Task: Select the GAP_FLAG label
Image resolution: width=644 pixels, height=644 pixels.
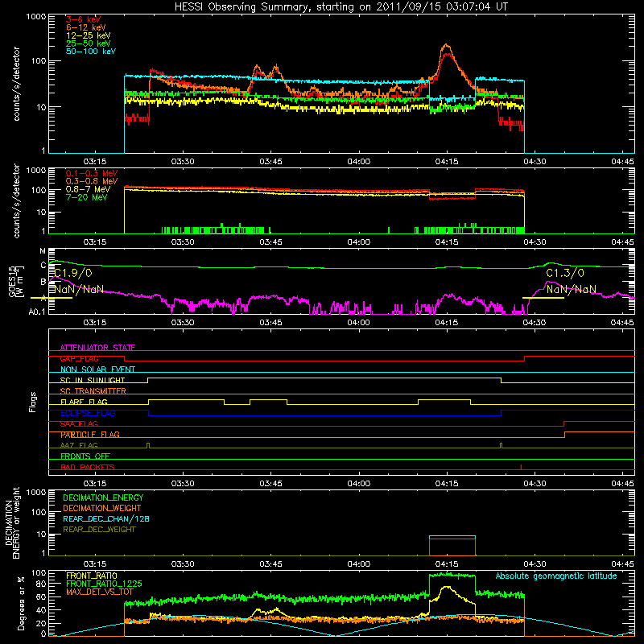Action: 79,358
